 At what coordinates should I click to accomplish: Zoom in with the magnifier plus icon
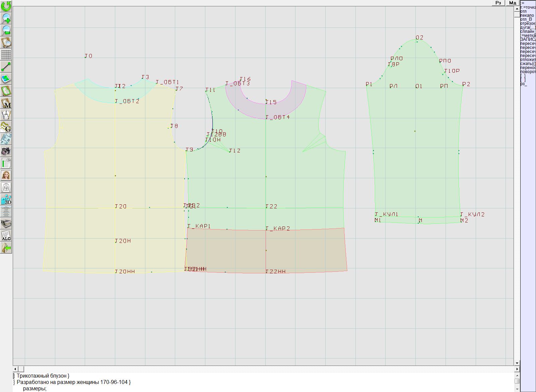tap(6, 18)
